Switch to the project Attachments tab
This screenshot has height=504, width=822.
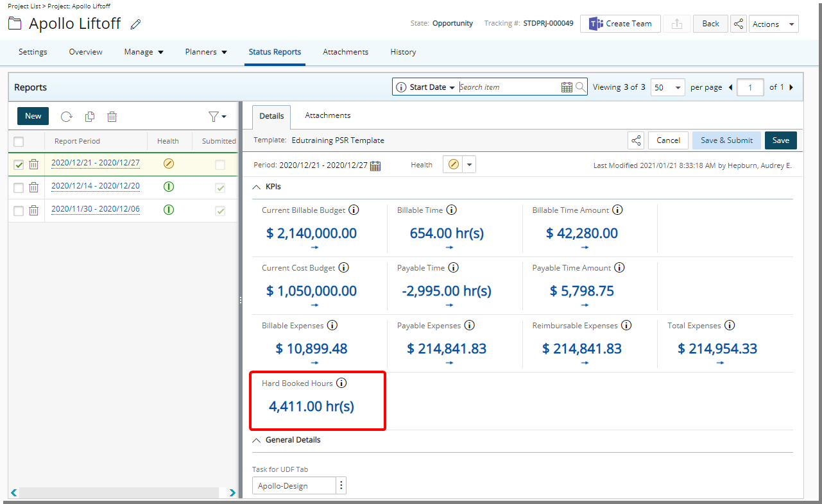click(346, 52)
